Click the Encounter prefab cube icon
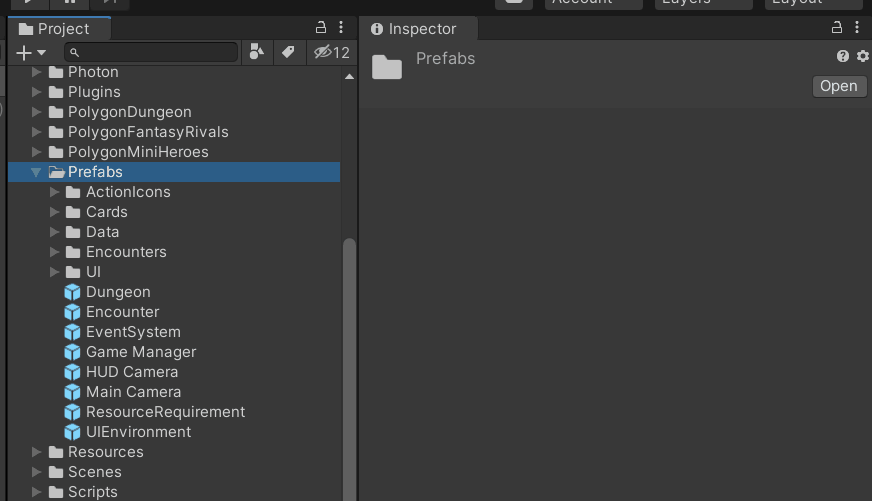The width and height of the screenshot is (872, 501). click(x=72, y=312)
